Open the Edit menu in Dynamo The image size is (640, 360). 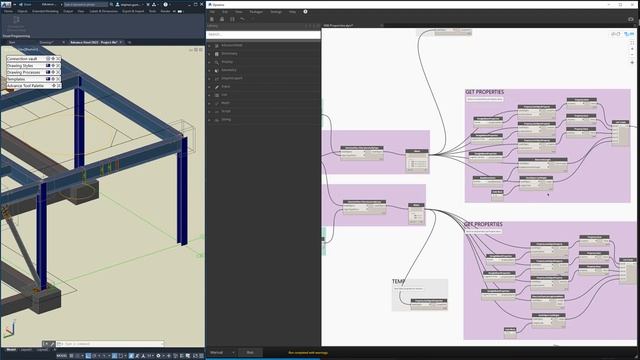[224, 12]
